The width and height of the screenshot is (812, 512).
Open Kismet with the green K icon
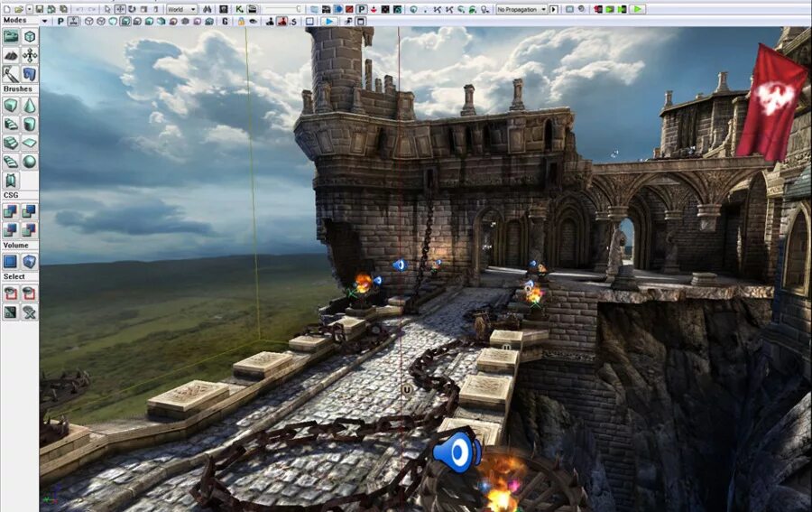click(x=240, y=9)
